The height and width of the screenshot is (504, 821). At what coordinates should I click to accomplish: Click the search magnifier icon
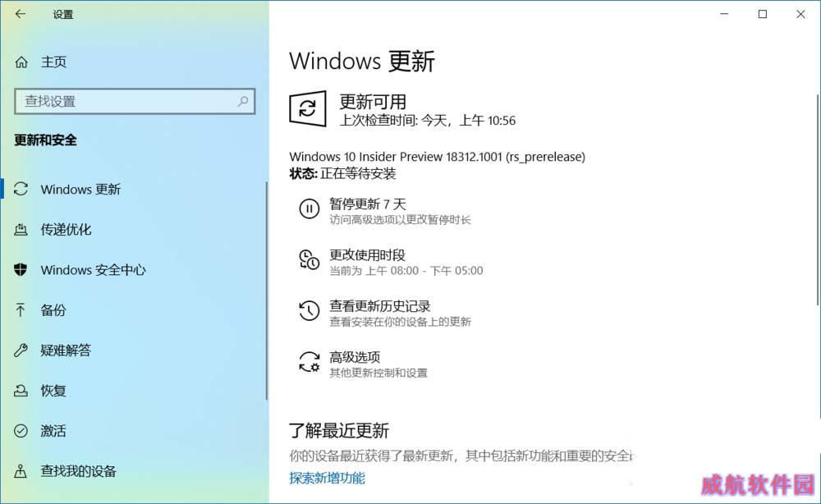(x=243, y=101)
